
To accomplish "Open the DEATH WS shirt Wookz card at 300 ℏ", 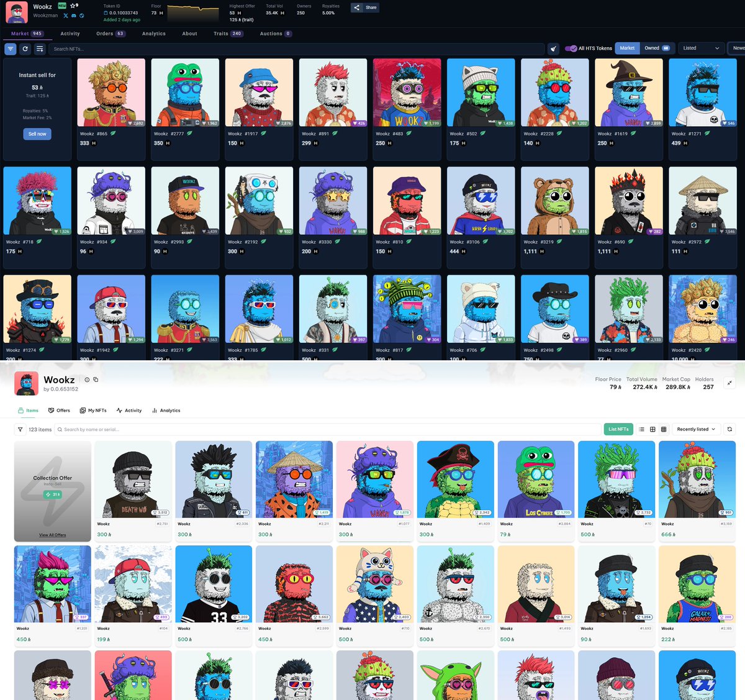I will tap(133, 480).
